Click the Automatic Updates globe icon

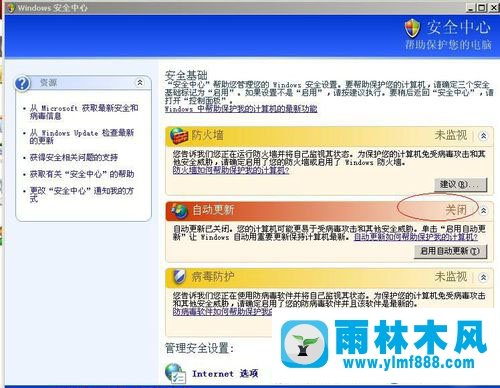tap(180, 211)
